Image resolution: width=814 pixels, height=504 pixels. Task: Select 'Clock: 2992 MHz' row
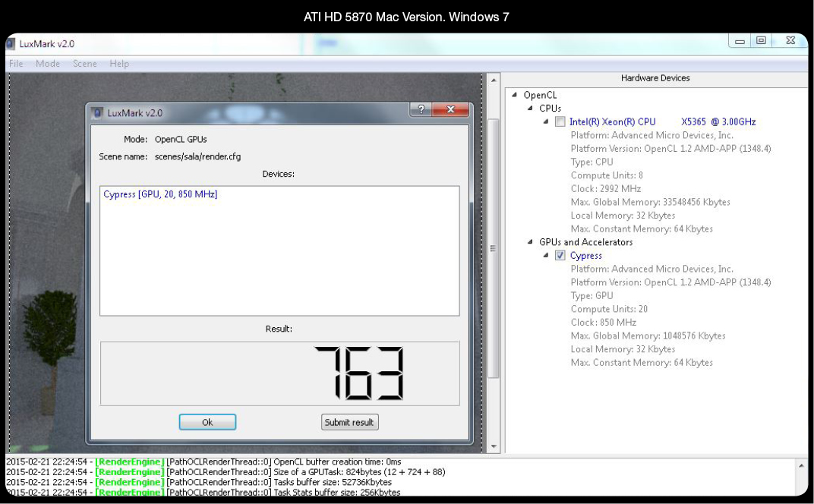point(606,189)
